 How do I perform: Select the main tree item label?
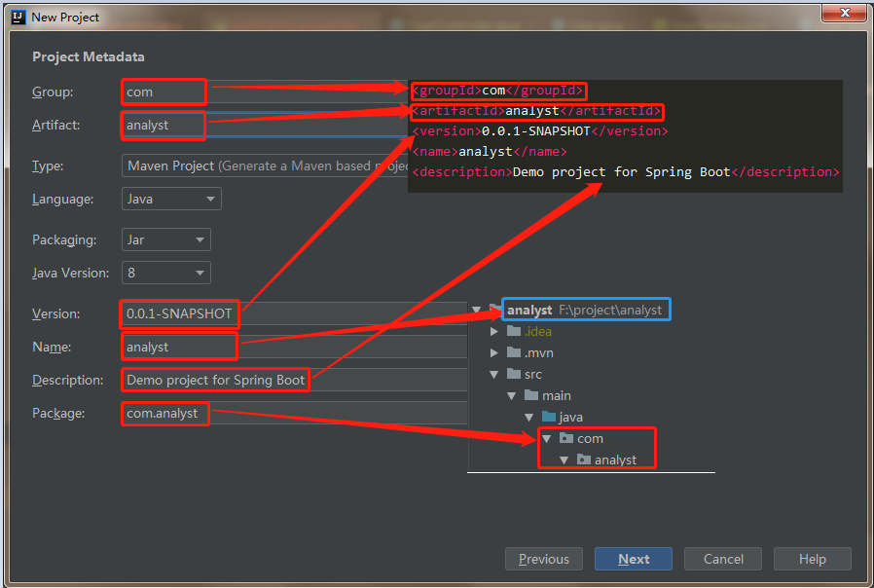pos(557,395)
